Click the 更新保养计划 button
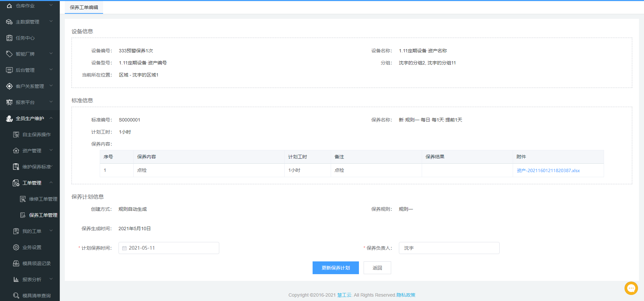This screenshot has height=301, width=644. [x=335, y=268]
